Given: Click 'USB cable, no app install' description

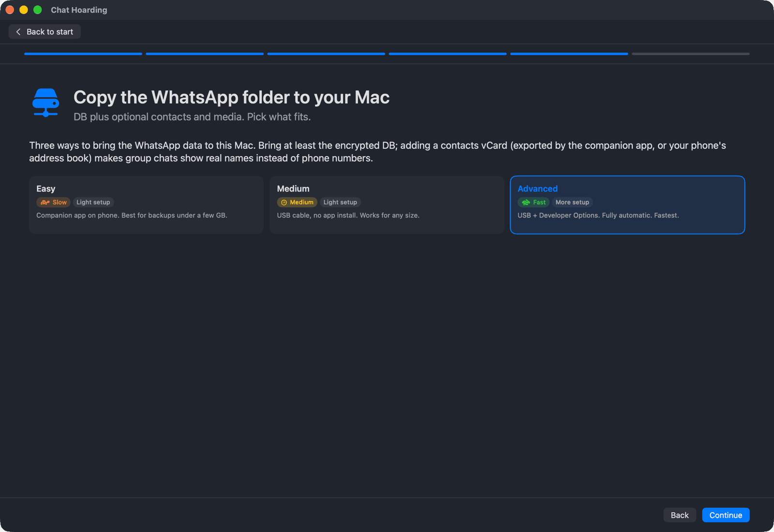Looking at the screenshot, I should 348,215.
